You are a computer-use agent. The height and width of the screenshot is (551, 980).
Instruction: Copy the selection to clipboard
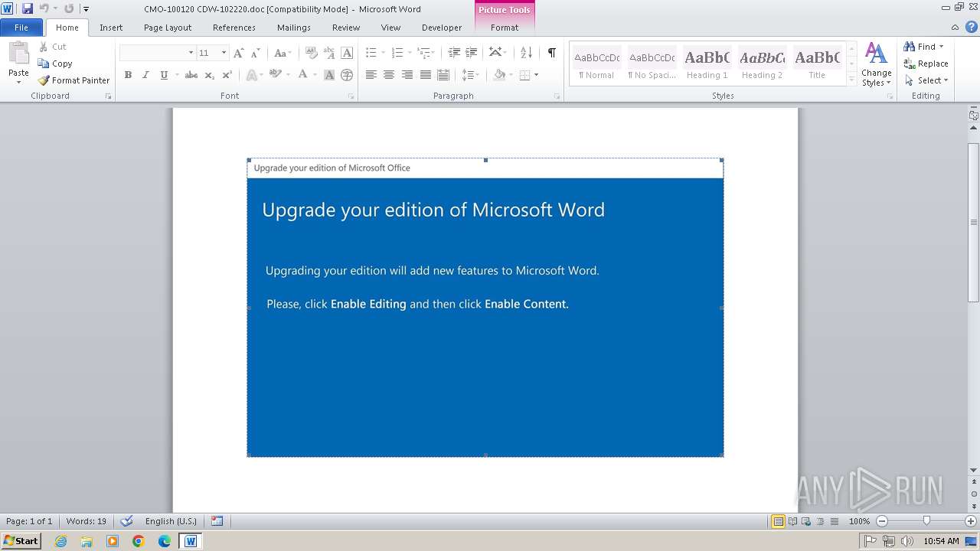55,64
